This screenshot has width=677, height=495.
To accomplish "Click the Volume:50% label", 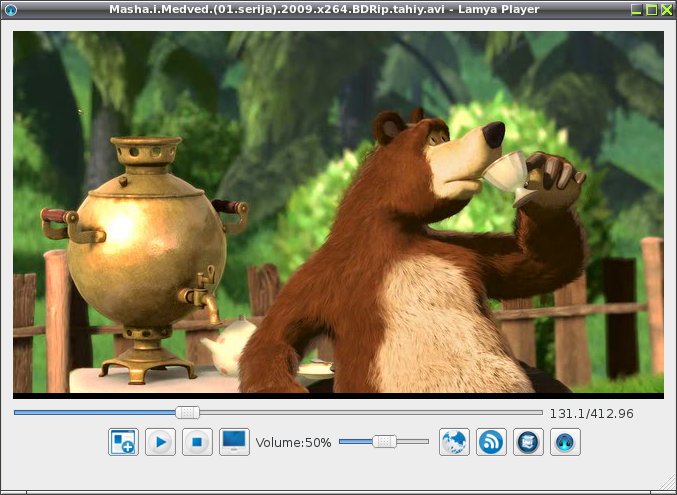I will (x=294, y=443).
